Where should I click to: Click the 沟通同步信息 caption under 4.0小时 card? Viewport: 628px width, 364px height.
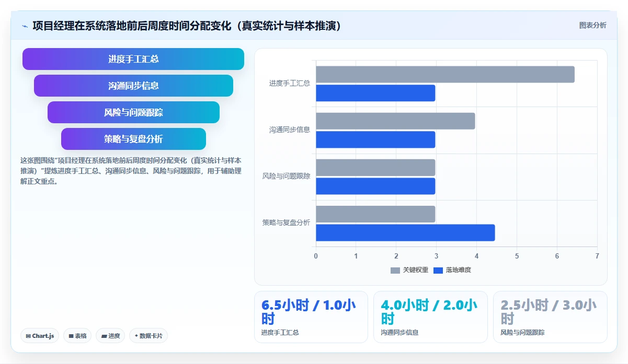pos(399,332)
